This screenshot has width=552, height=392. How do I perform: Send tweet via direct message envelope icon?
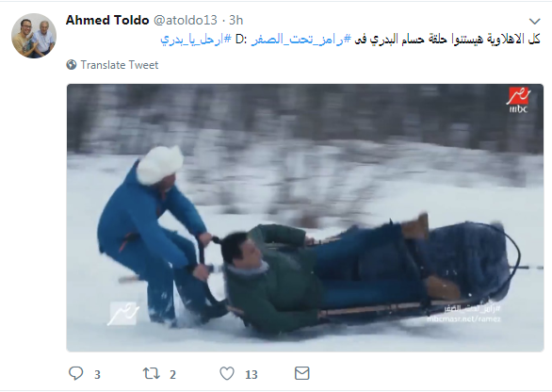(301, 373)
